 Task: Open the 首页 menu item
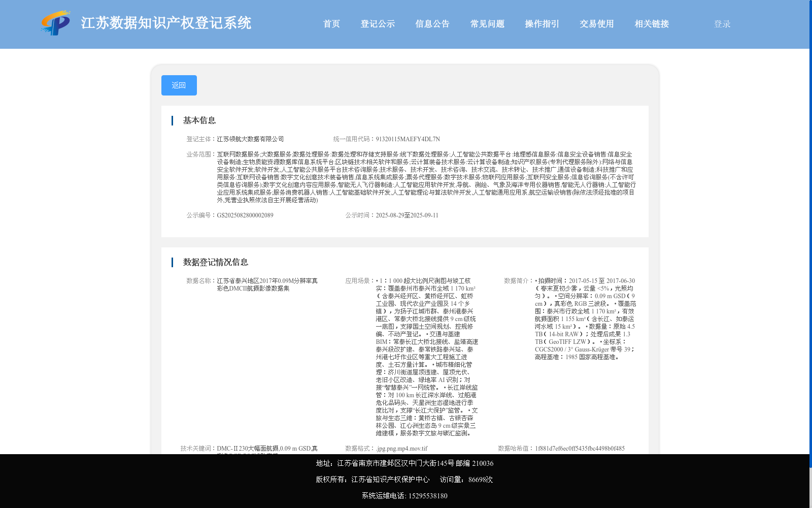click(332, 24)
